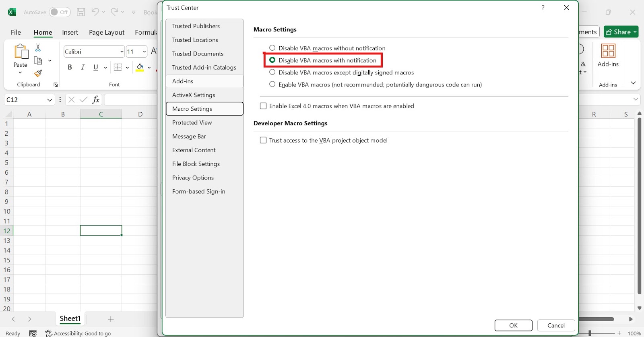The width and height of the screenshot is (644, 337).
Task: Click the Borders icon
Action: pyautogui.click(x=118, y=67)
